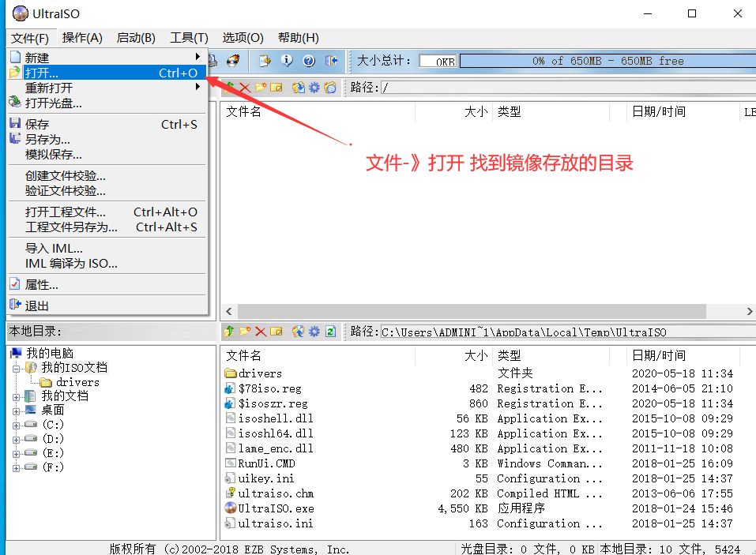Screen dimensions: 756x555
Task: Choose 另存为... menu entry
Action: pos(107,139)
